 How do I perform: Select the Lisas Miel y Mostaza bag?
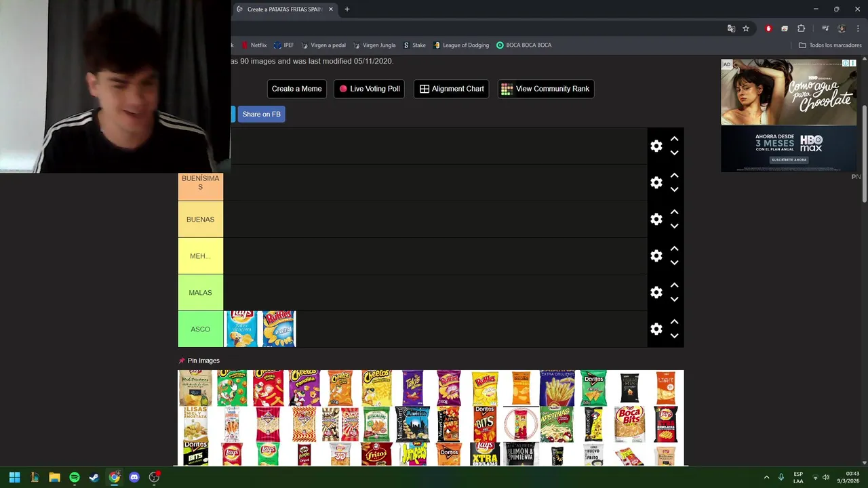[195, 424]
